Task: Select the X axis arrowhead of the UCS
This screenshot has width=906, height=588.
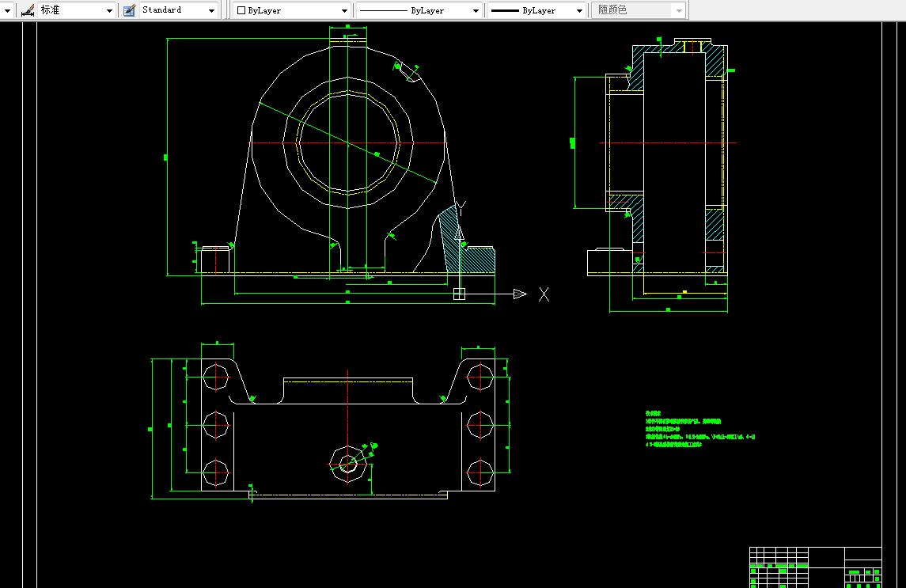Action: [x=520, y=294]
